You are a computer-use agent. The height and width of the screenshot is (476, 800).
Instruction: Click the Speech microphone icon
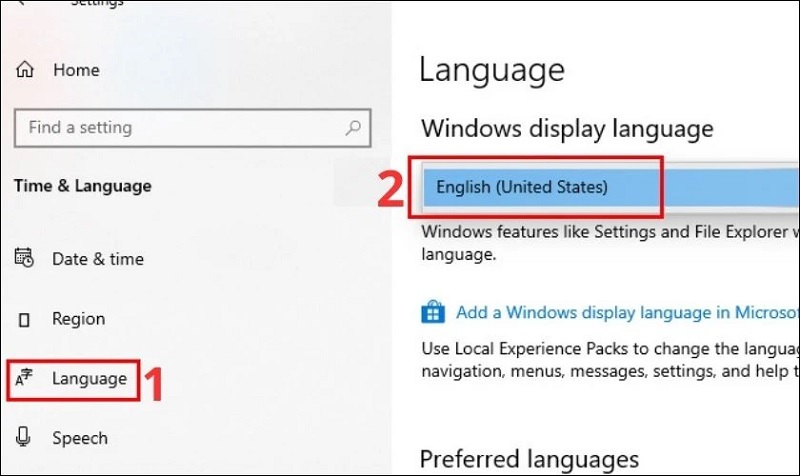(25, 438)
